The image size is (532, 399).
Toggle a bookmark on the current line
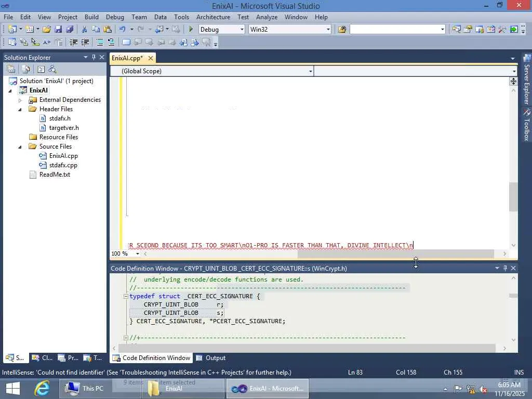coord(126,43)
